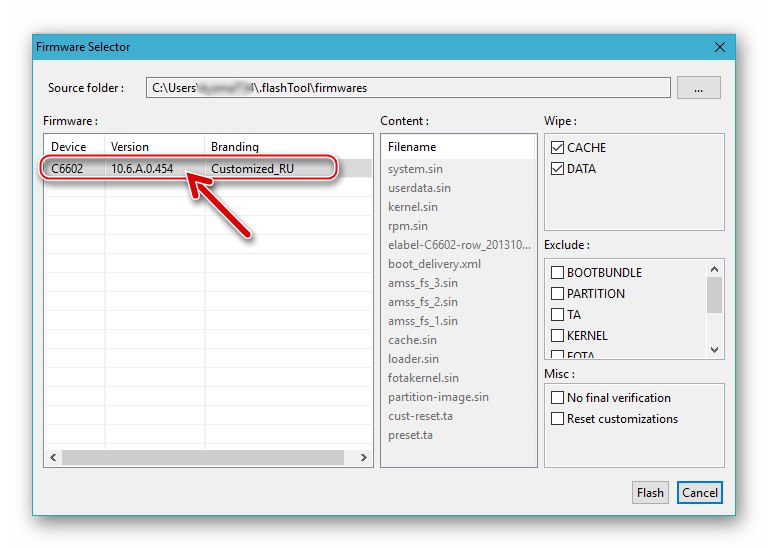Image resolution: width=768 pixels, height=548 pixels.
Task: Check PARTITION in Exclude list
Action: point(557,293)
